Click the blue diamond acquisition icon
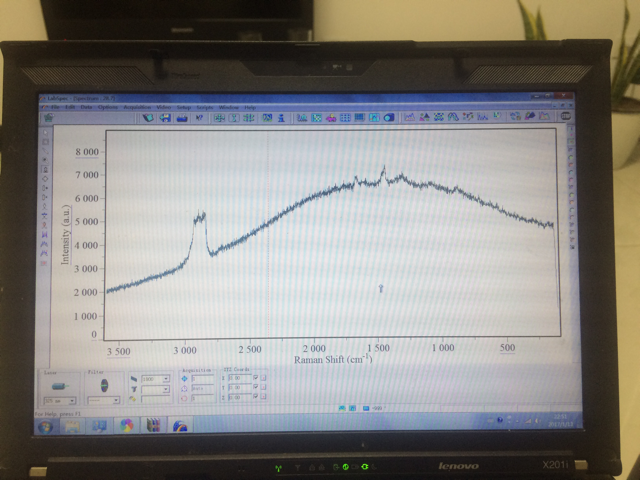 (184, 378)
